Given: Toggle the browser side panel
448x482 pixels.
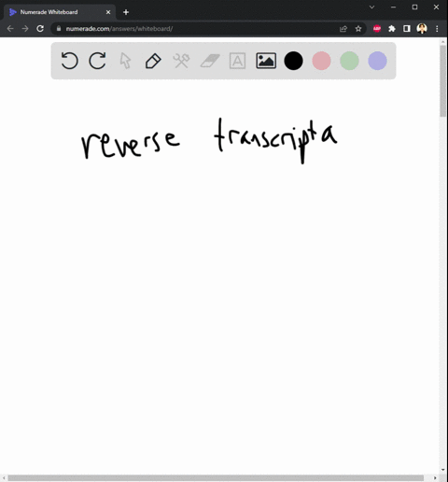Looking at the screenshot, I should (x=407, y=29).
